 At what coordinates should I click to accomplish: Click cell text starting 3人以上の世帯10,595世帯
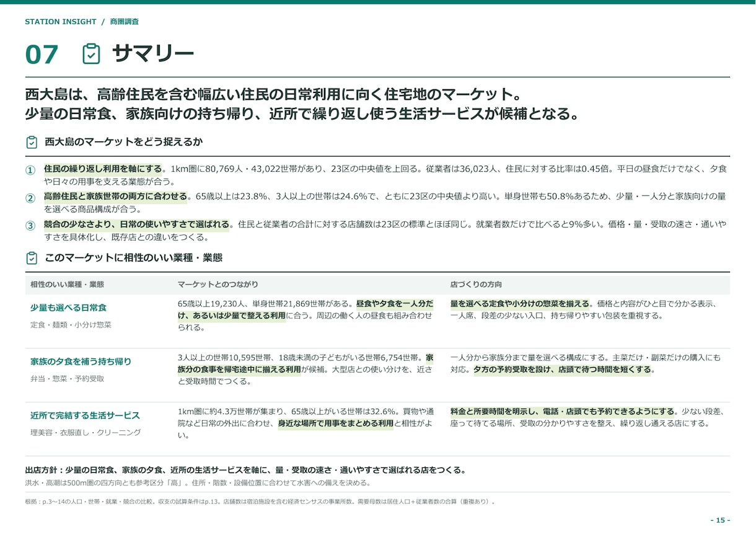pyautogui.click(x=305, y=369)
